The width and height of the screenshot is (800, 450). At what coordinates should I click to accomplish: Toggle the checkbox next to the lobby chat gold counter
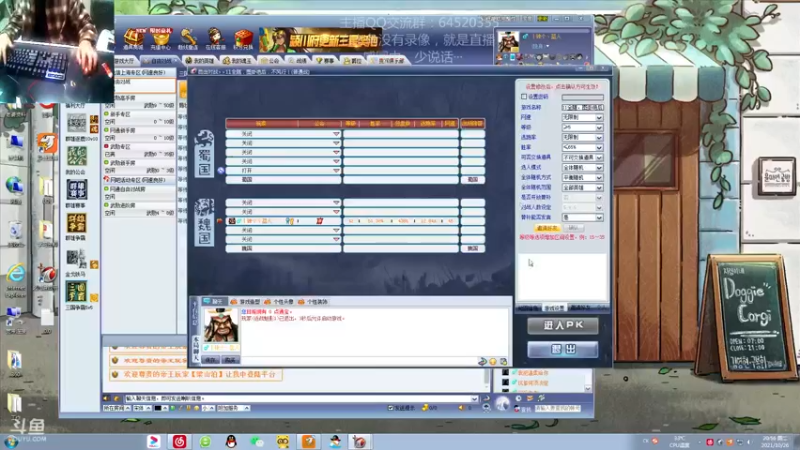coord(391,408)
